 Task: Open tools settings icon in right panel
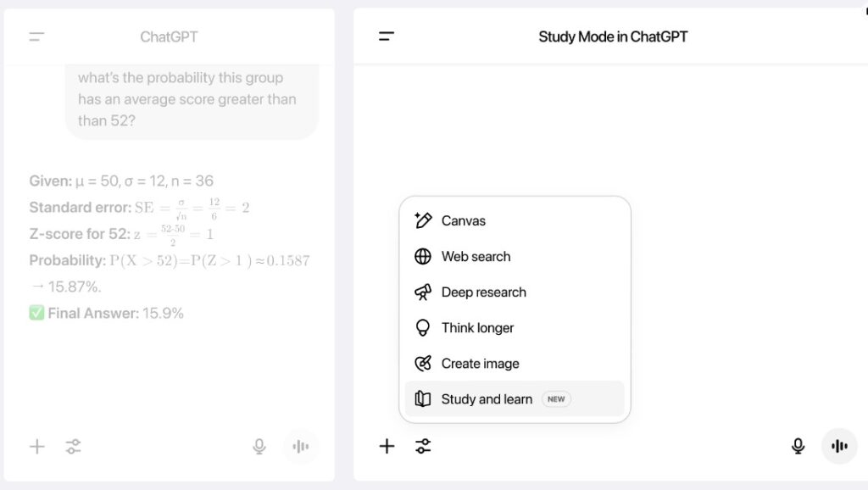424,446
